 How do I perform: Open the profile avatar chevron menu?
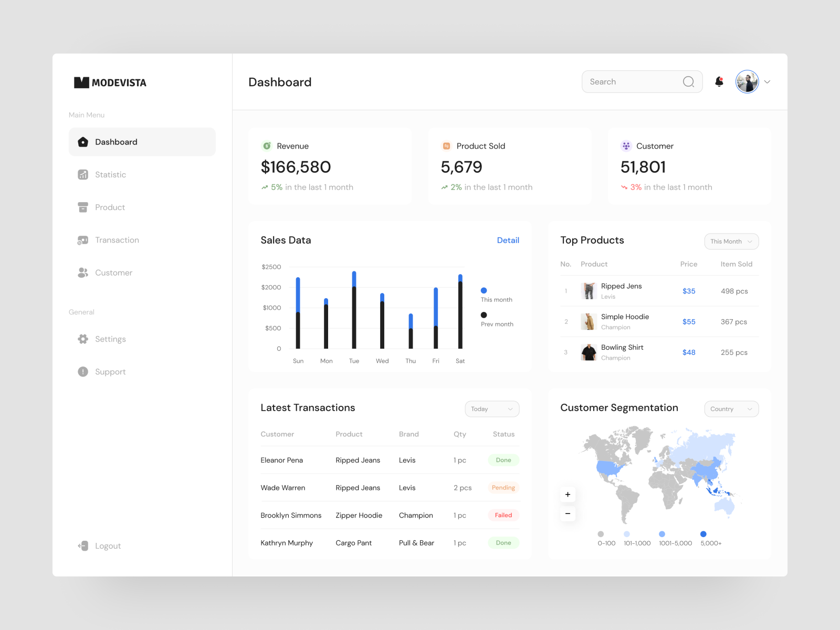767,82
